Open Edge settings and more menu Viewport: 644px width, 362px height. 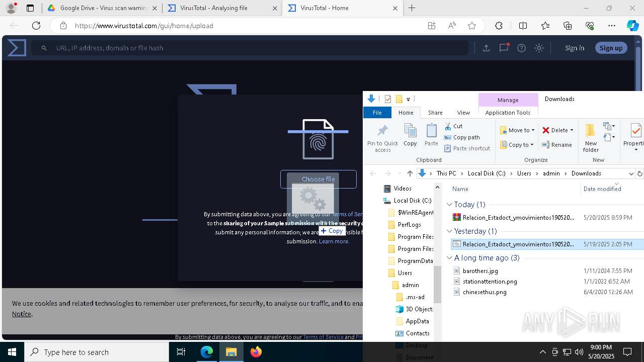tap(612, 26)
